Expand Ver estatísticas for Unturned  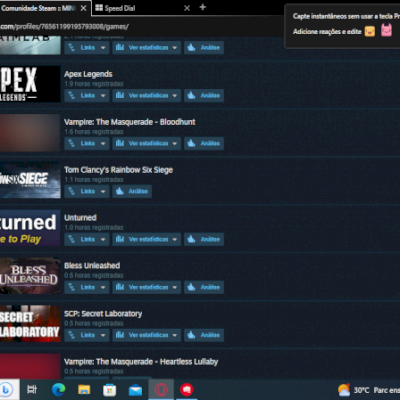pyautogui.click(x=146, y=239)
